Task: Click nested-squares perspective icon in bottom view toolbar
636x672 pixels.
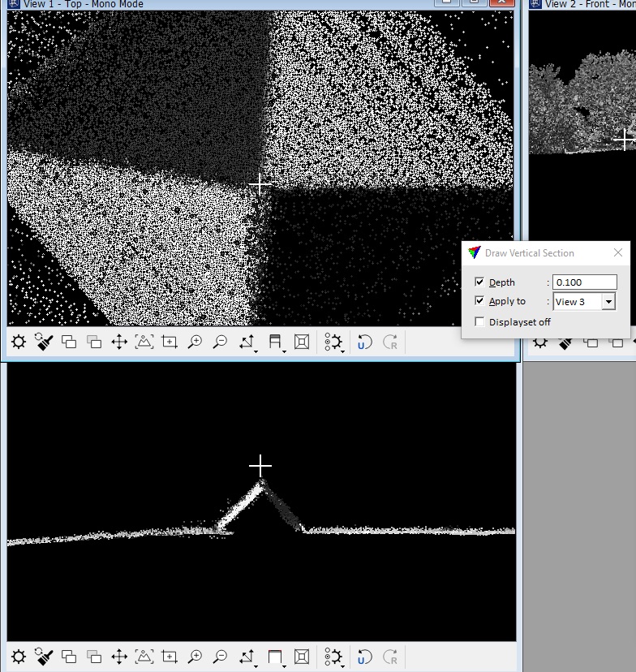Action: click(x=302, y=657)
